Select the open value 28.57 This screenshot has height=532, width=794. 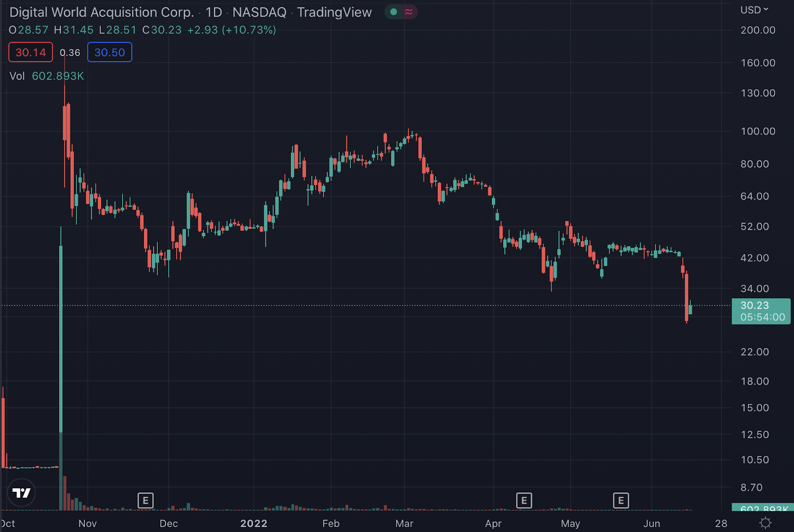click(x=33, y=30)
